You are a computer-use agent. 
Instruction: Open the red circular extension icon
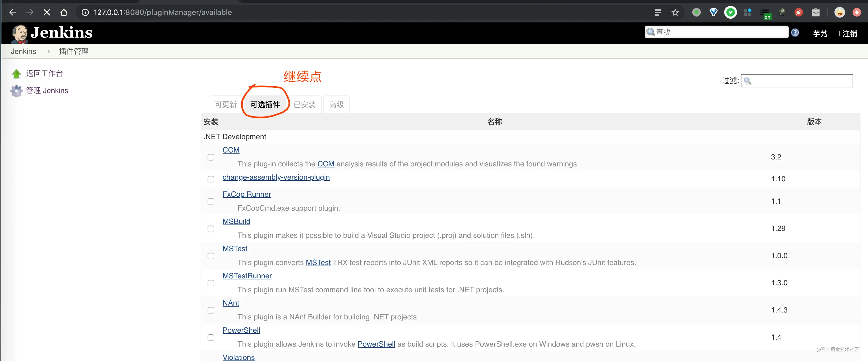point(799,13)
